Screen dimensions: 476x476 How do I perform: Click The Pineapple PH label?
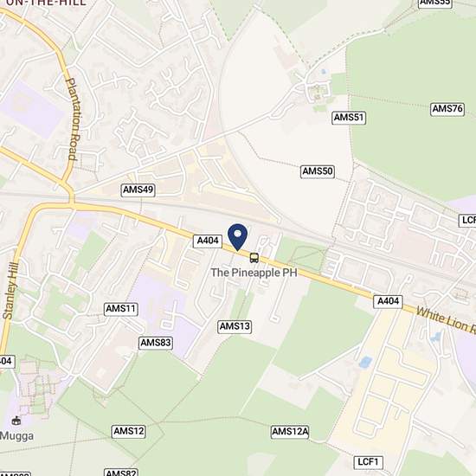[254, 273]
